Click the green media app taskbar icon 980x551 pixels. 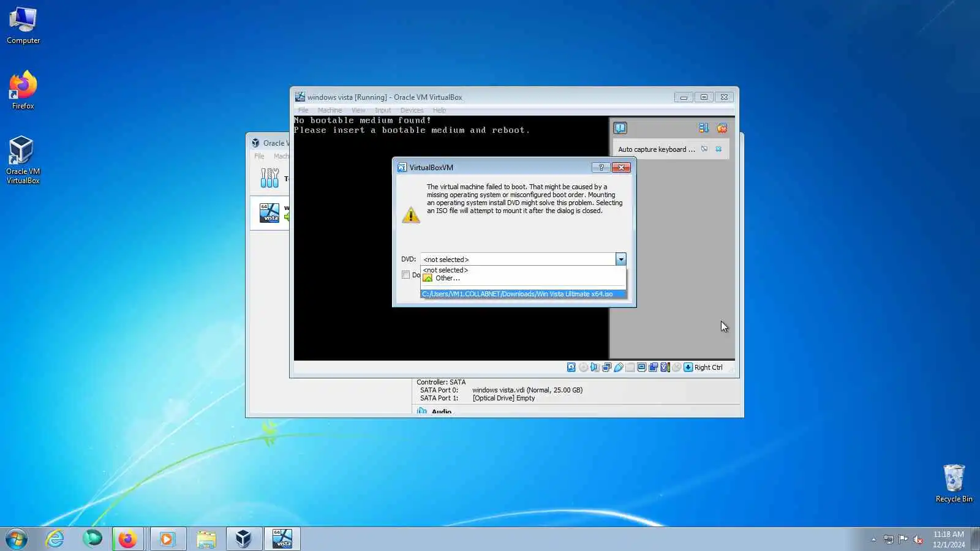[92, 539]
